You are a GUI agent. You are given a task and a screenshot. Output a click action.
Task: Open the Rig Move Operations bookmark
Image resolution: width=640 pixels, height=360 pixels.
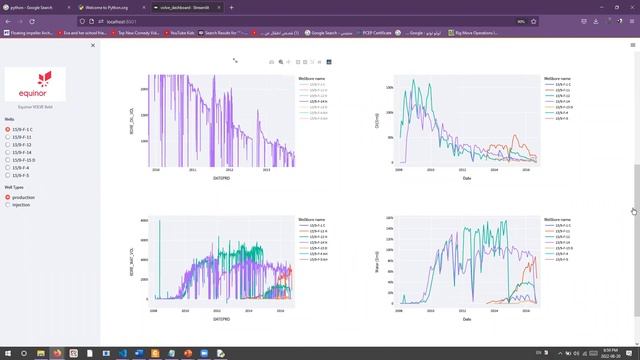(473, 33)
